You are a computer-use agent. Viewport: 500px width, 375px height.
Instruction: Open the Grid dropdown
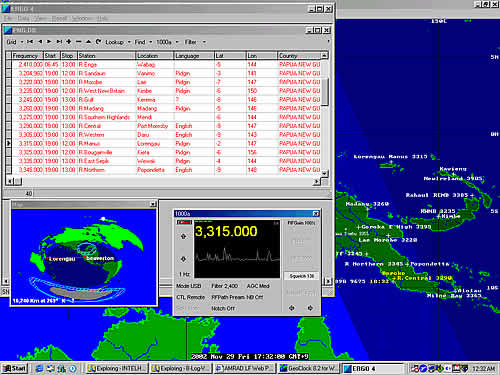[15, 42]
